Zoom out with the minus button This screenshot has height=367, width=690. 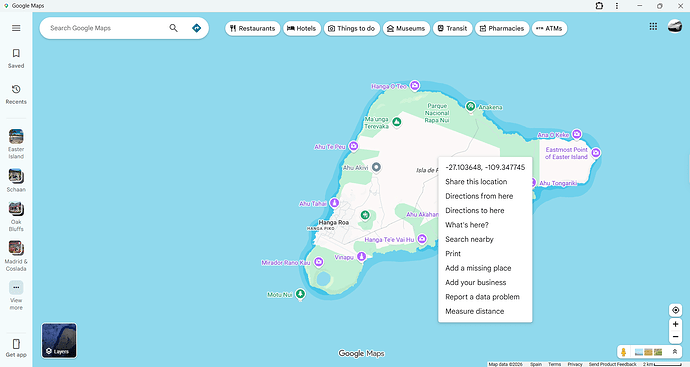675,337
